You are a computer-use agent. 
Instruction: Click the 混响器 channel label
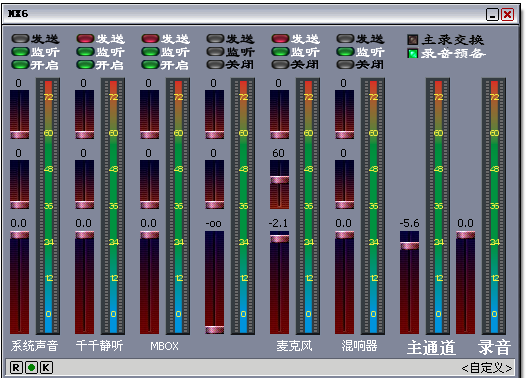[359, 346]
